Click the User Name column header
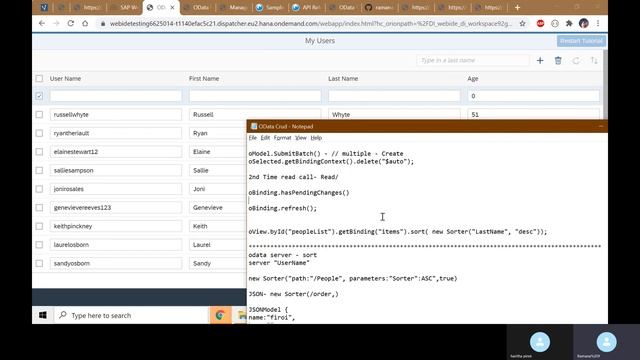This screenshot has width=640, height=360. click(x=65, y=78)
